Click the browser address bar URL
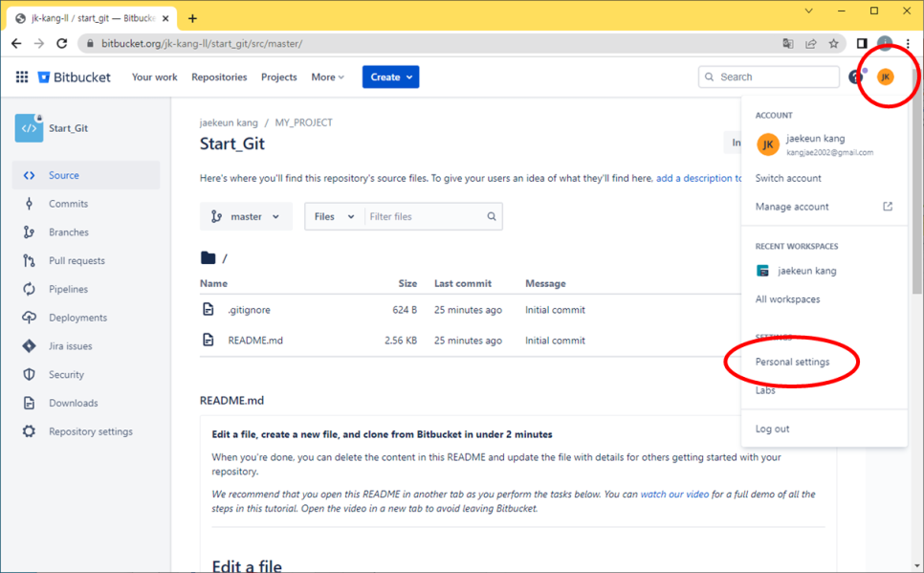924x573 pixels. [202, 44]
